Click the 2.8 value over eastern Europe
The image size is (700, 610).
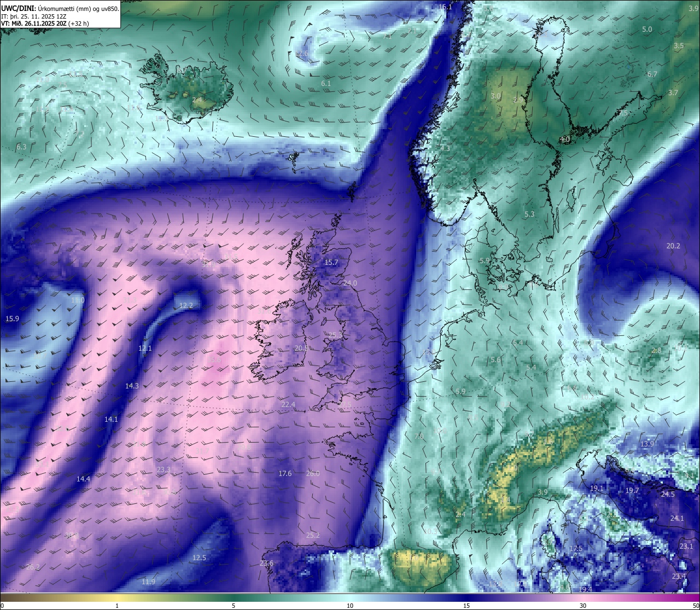(656, 351)
